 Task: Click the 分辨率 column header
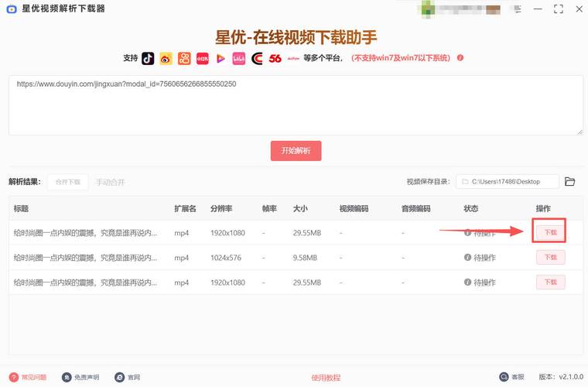pos(221,208)
